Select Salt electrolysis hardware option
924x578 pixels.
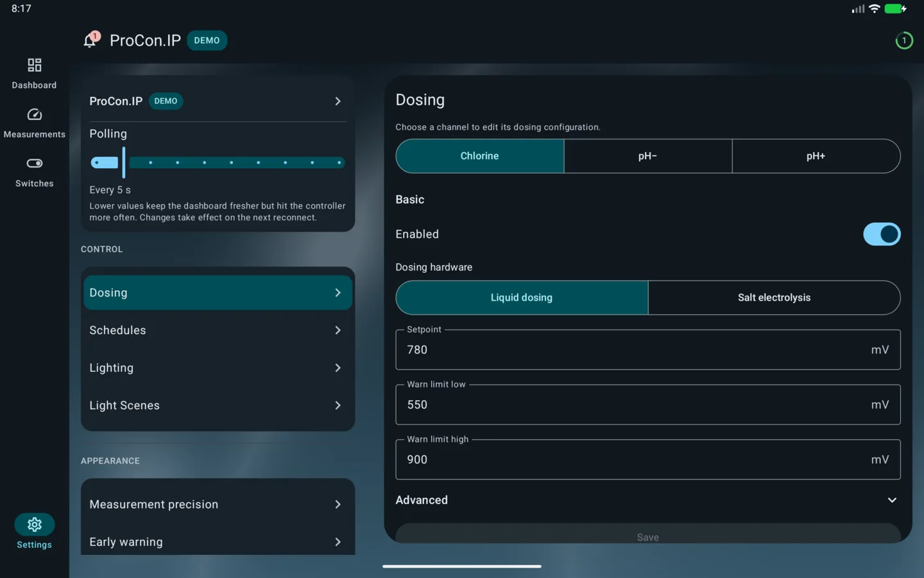click(774, 297)
